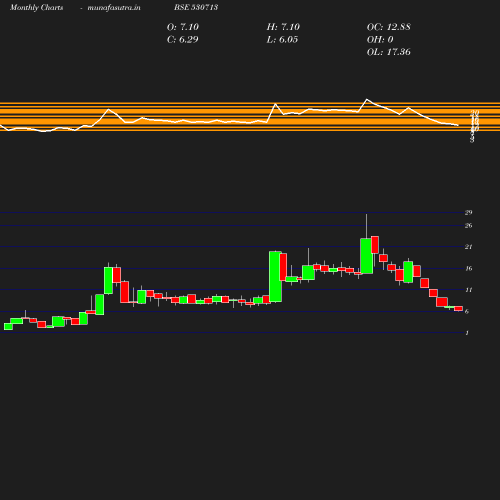Select the munafasutra.in site label

114,7
